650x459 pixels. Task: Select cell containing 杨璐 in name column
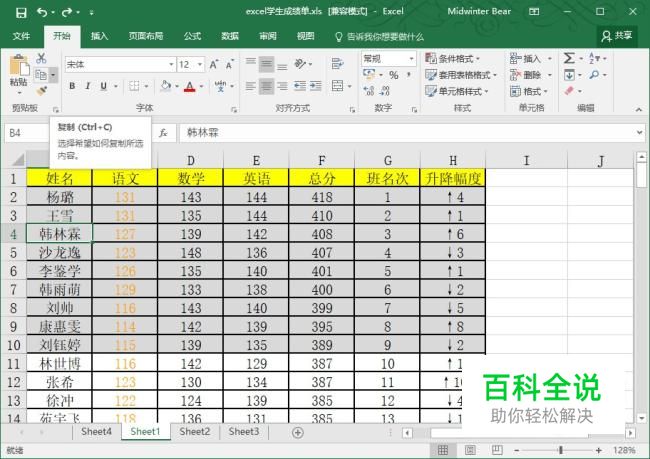point(59,197)
